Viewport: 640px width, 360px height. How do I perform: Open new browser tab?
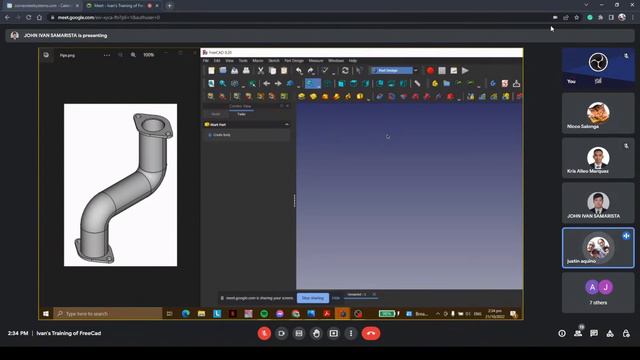click(x=169, y=6)
